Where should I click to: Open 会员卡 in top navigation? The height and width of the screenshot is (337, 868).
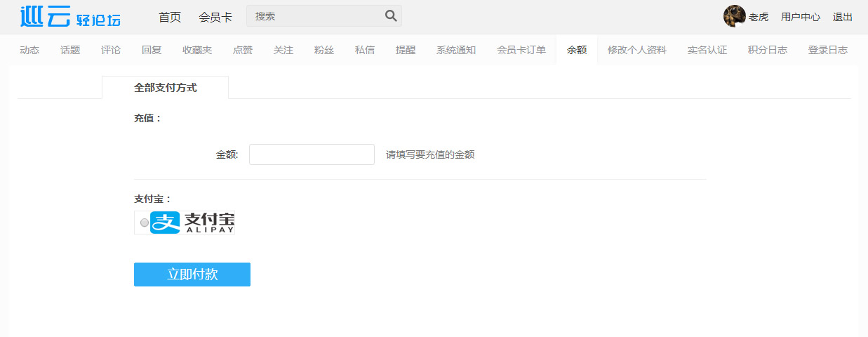pos(215,17)
